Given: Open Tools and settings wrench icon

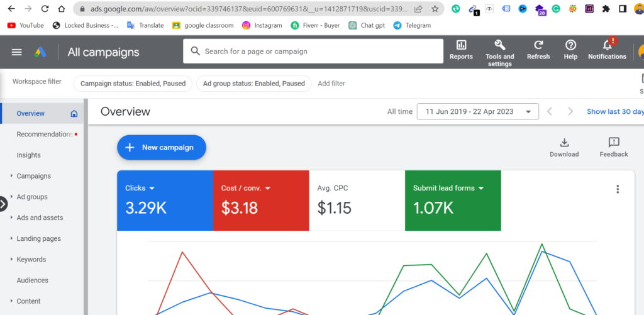Looking at the screenshot, I should pos(499,45).
